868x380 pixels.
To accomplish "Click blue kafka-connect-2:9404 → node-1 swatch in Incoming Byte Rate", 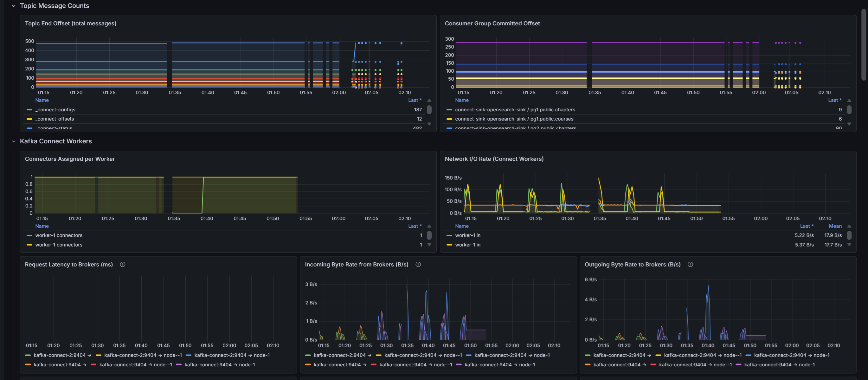I will point(469,355).
